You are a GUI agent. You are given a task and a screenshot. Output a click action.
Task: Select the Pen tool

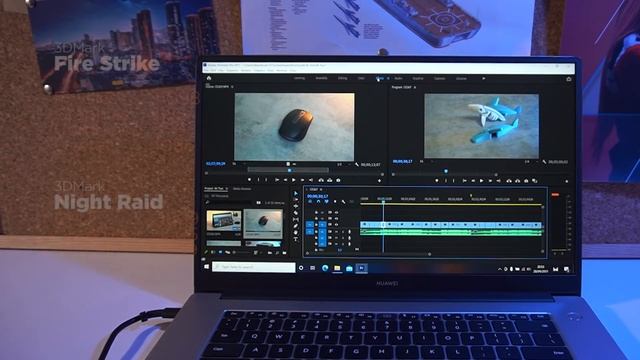[x=296, y=226]
